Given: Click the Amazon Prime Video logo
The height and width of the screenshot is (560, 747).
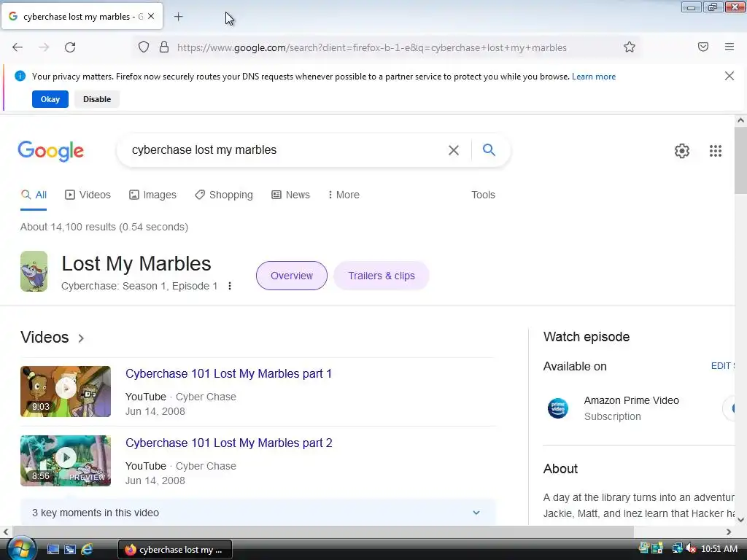Looking at the screenshot, I should pos(558,408).
